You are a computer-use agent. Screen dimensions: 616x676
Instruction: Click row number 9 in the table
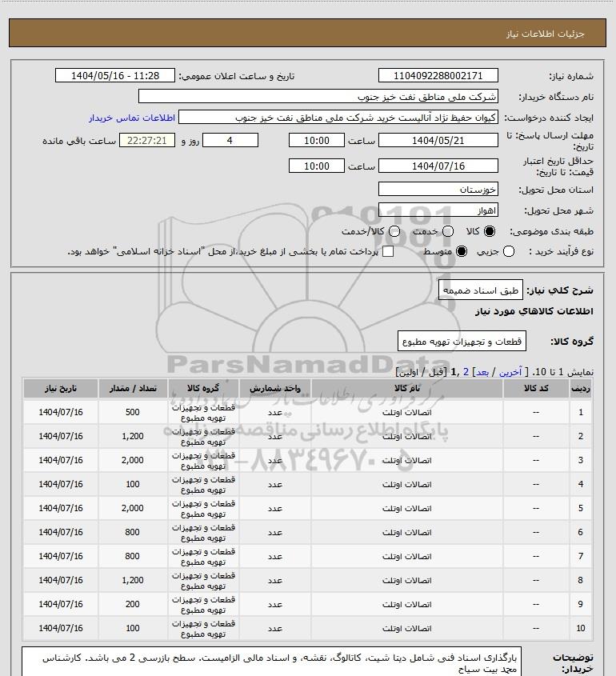(x=581, y=604)
